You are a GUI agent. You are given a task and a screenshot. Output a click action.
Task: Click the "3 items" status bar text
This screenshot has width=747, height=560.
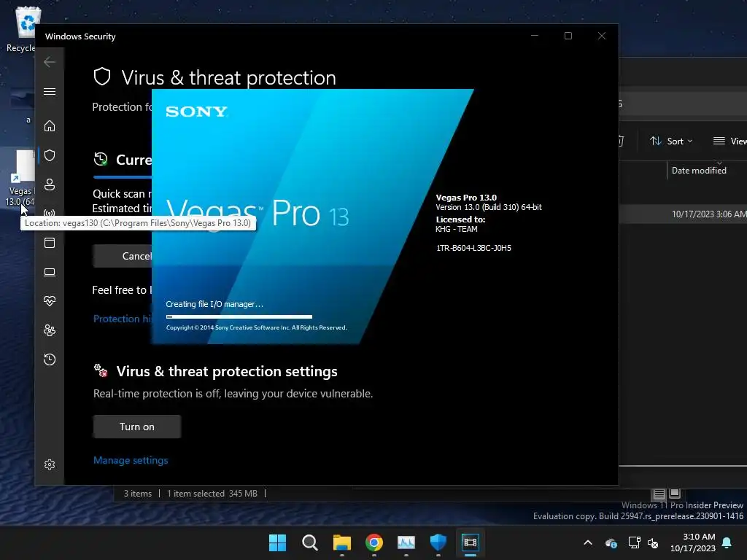(x=138, y=494)
